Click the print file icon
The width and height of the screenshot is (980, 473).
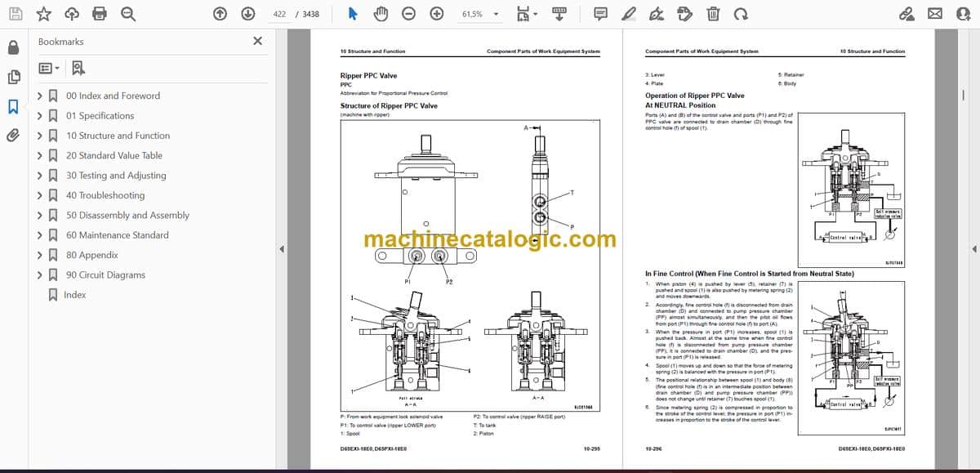coord(100,14)
